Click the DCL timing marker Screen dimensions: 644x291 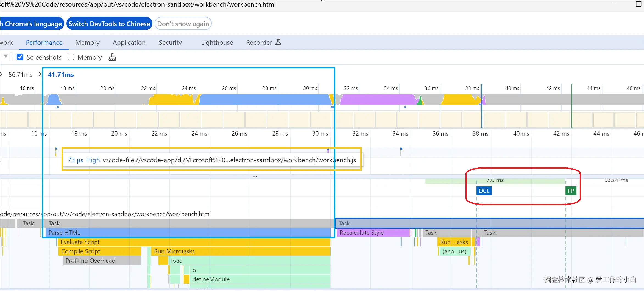point(484,191)
